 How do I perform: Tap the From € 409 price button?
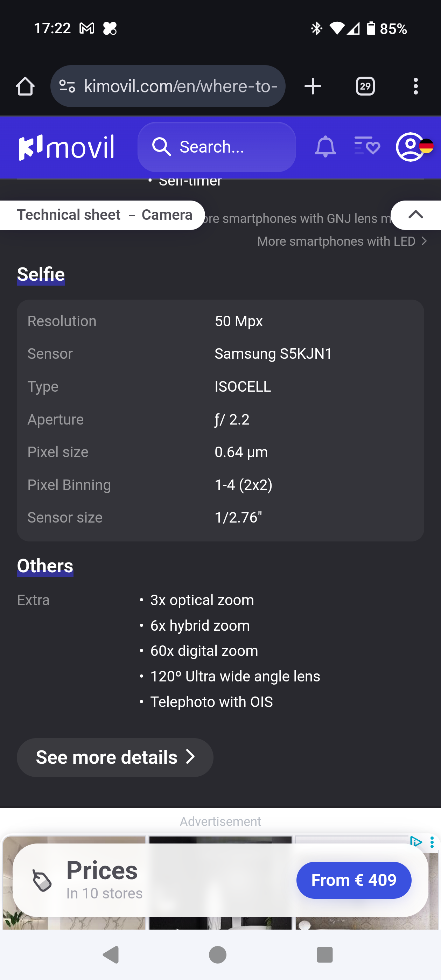(353, 880)
